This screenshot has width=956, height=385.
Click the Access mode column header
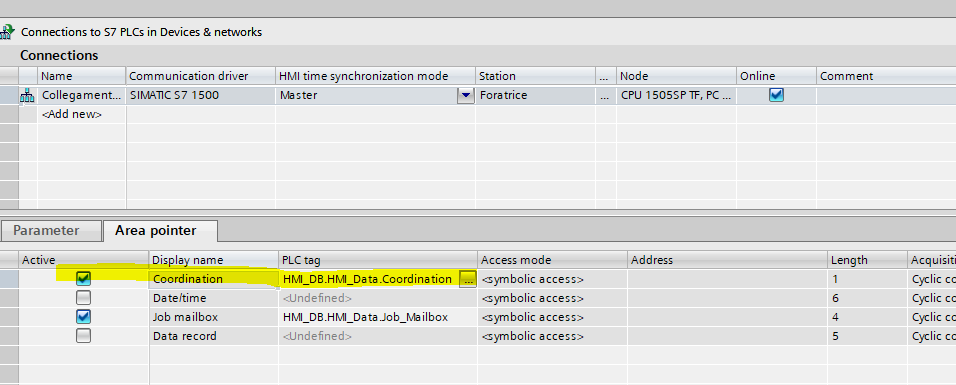click(552, 260)
